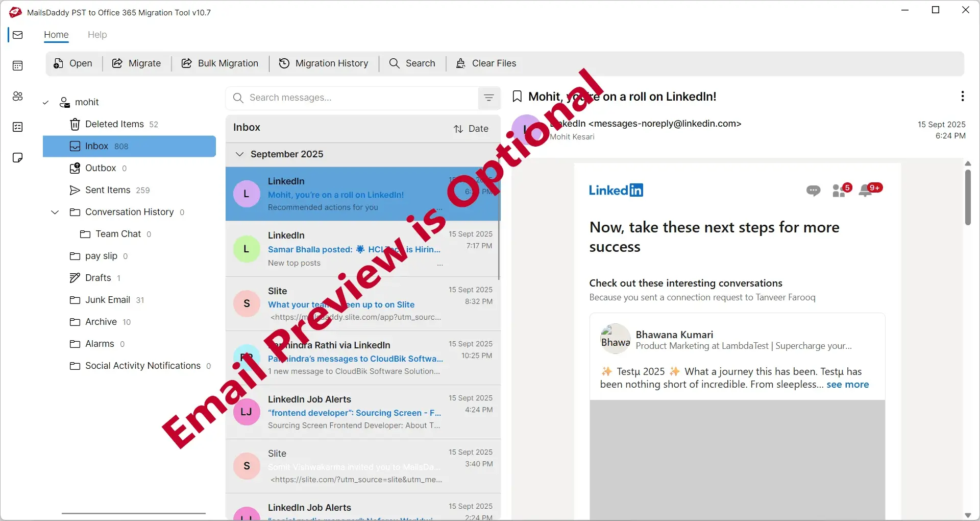Open Migration History

324,63
